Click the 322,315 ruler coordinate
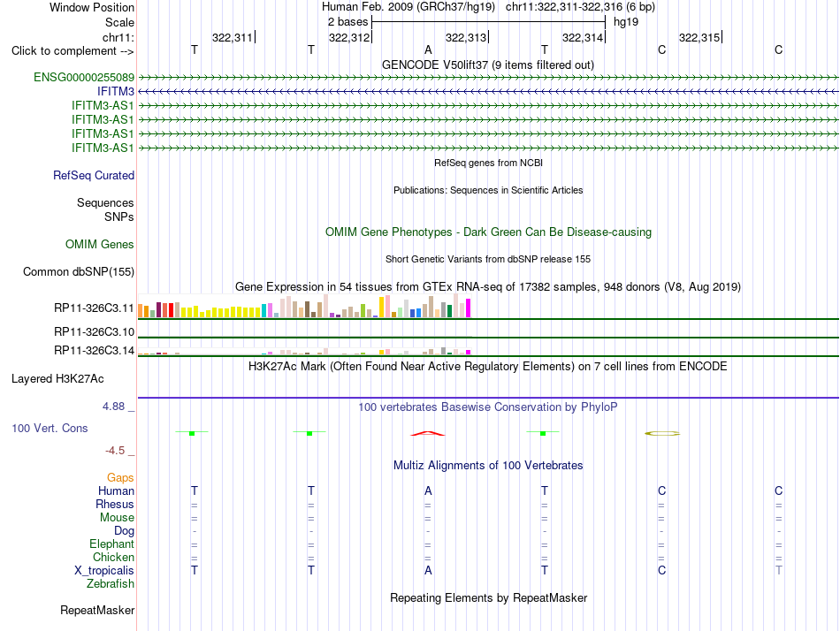This screenshot has height=631, width=840. [x=699, y=37]
